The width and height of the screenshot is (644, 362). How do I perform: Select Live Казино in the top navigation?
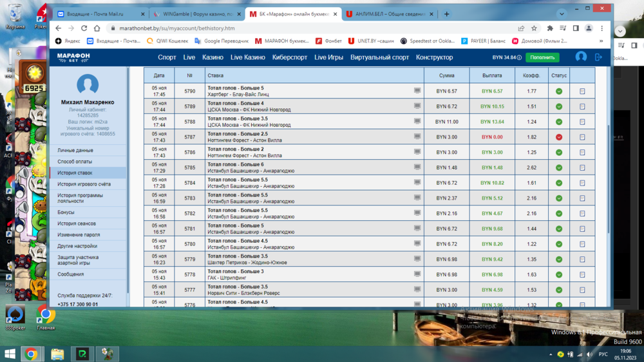click(247, 57)
